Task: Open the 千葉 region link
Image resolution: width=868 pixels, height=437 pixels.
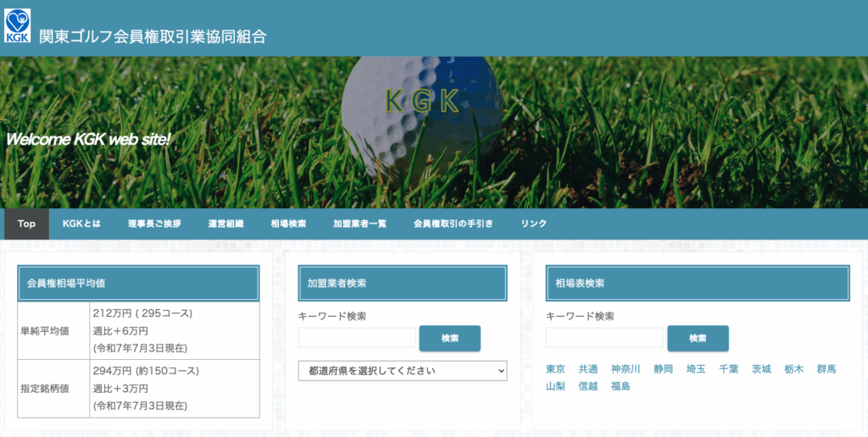Action: click(728, 369)
